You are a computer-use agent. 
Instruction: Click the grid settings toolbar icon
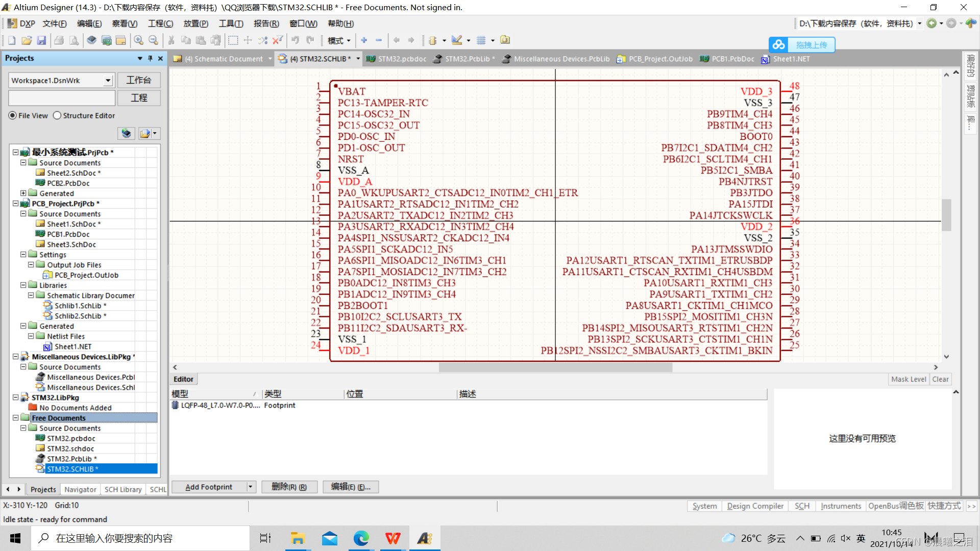click(x=481, y=40)
